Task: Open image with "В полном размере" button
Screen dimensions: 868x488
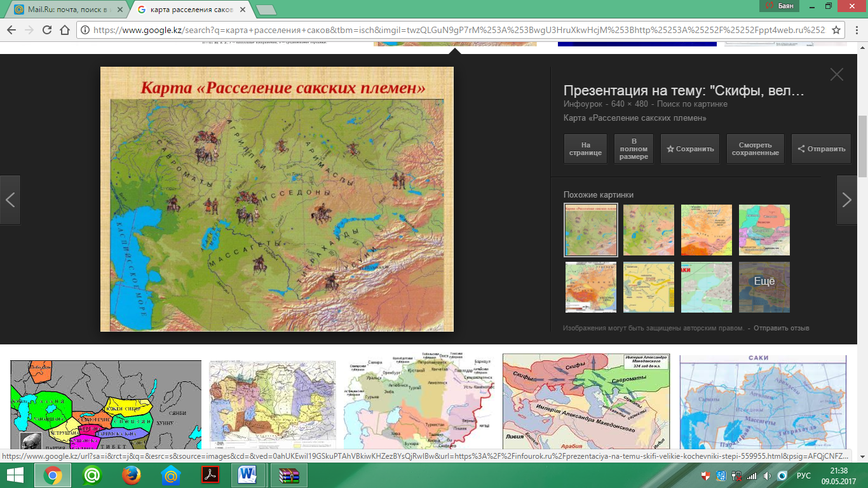Action: coord(634,149)
